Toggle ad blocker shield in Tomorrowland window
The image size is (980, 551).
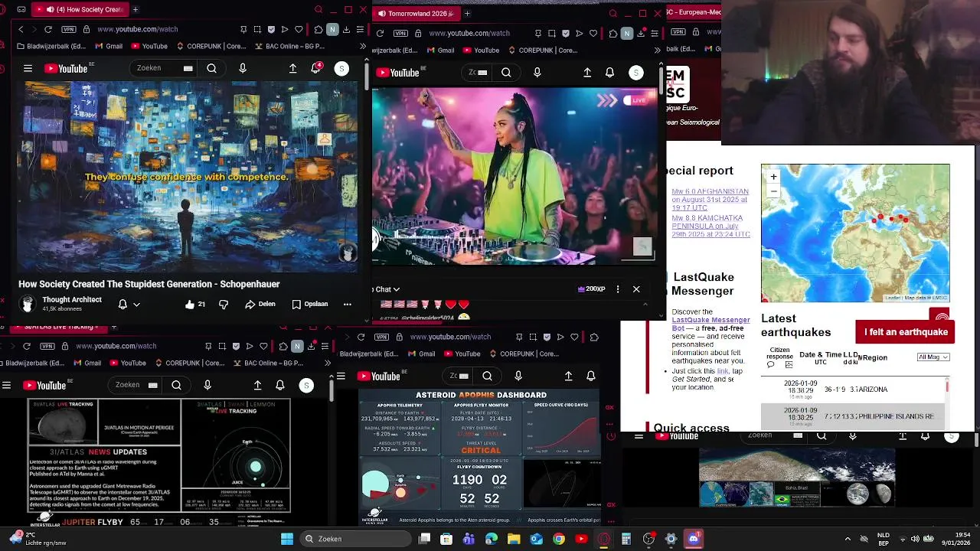click(566, 33)
